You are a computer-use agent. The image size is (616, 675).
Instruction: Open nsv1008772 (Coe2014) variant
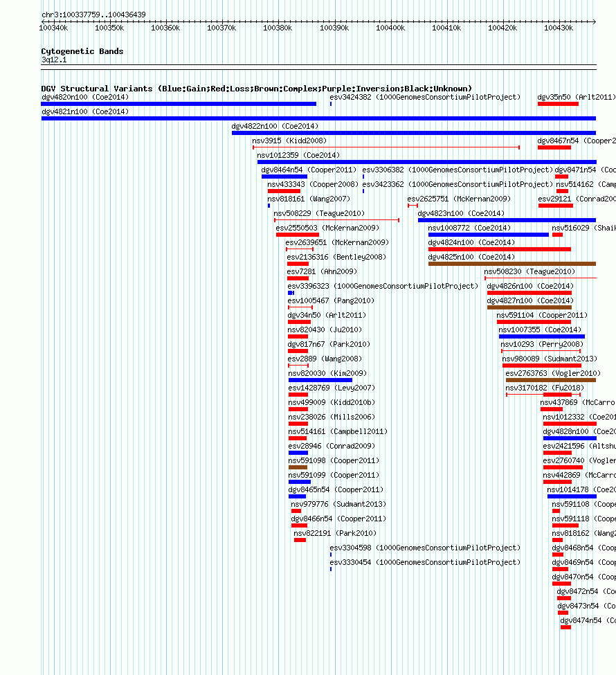pos(469,228)
